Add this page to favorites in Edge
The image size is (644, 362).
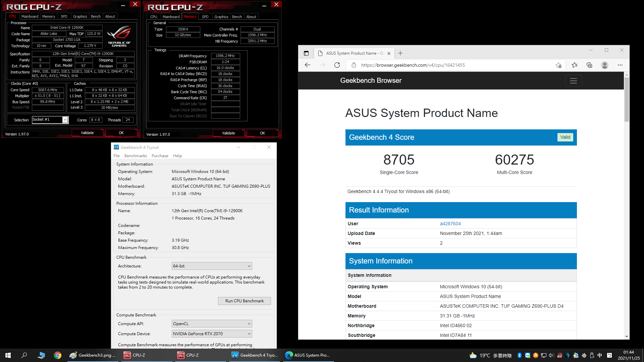[558, 65]
